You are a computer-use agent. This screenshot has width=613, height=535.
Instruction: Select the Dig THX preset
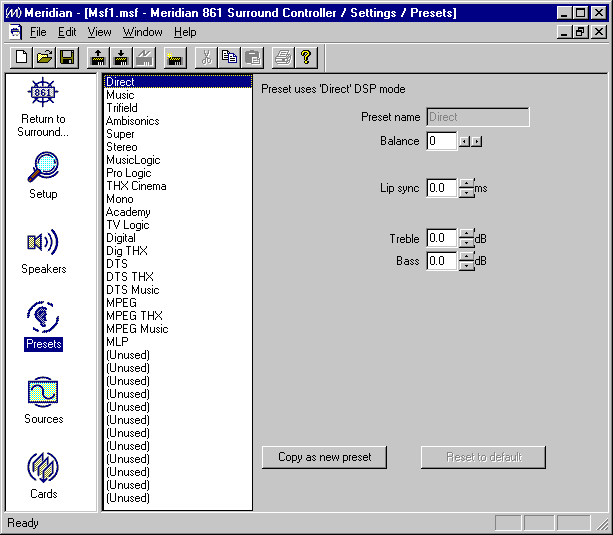point(178,251)
